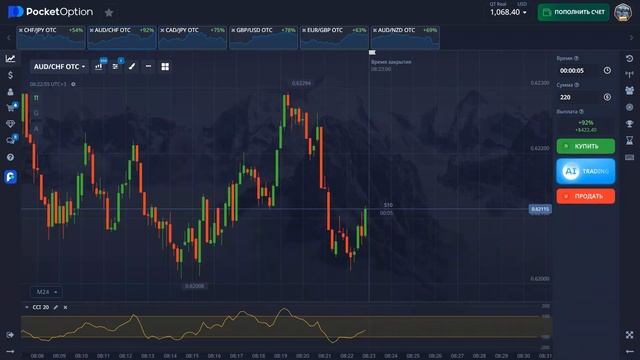The image size is (640, 360).
Task: Click the clock icon beside time field
Action: pos(607,71)
